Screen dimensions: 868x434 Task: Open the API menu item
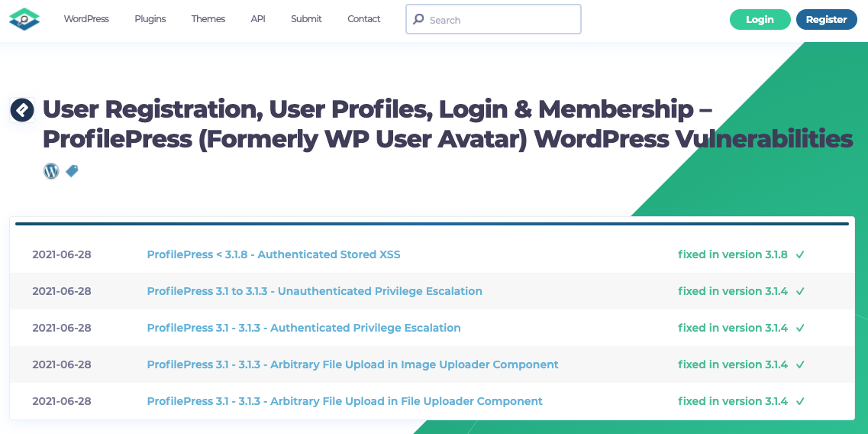coord(258,19)
